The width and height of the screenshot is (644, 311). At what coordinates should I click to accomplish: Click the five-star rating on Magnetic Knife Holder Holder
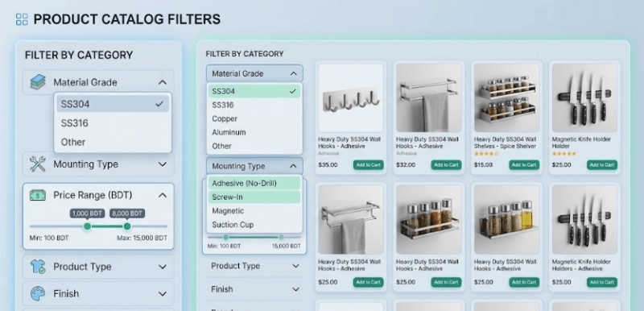point(564,154)
